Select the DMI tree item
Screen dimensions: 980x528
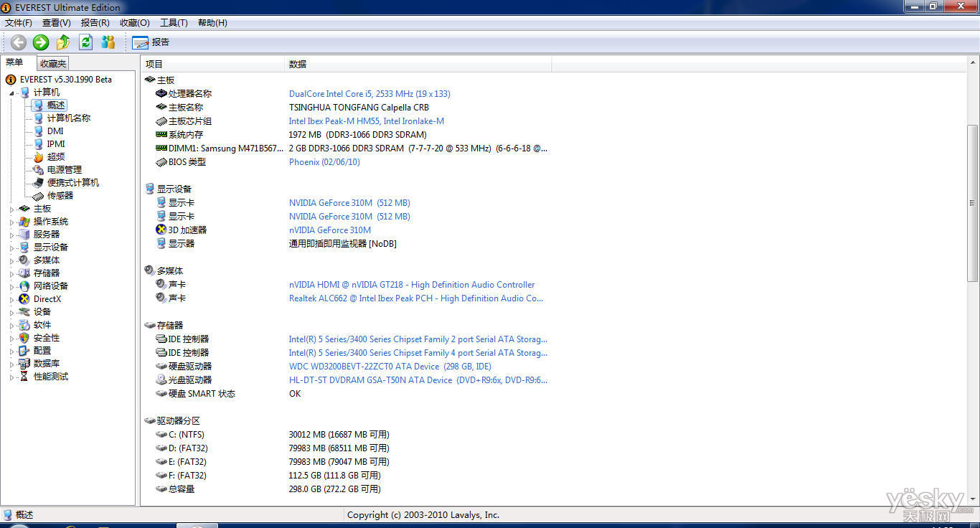click(55, 131)
